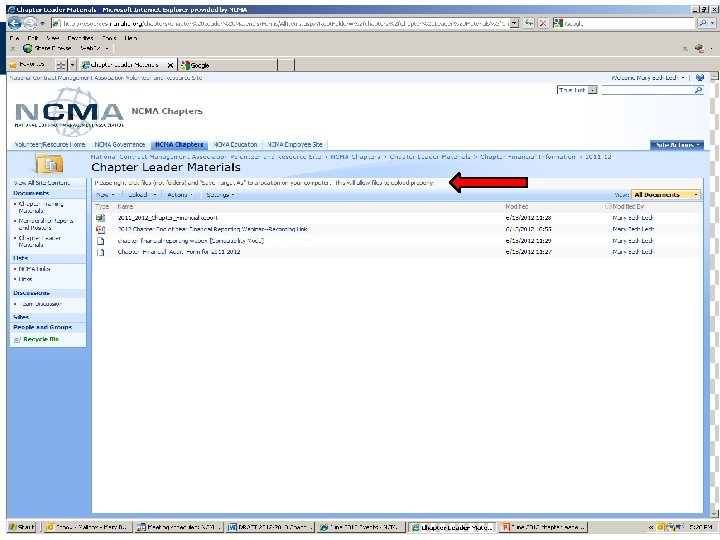Open the Favorites menu

coord(80,38)
